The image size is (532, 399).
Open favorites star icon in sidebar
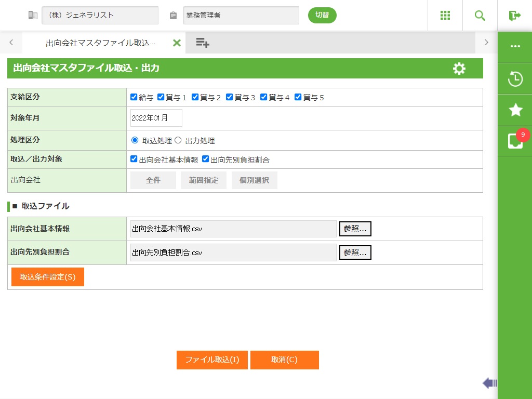515,110
